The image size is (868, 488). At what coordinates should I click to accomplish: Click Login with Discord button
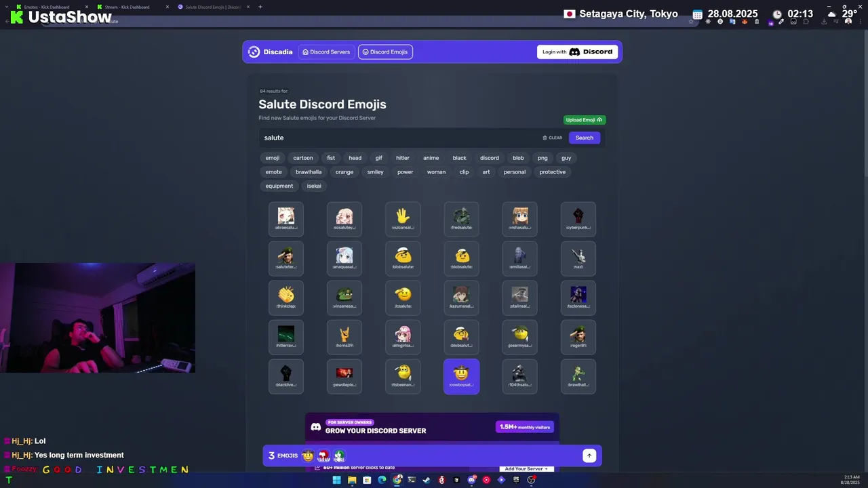[x=577, y=52]
